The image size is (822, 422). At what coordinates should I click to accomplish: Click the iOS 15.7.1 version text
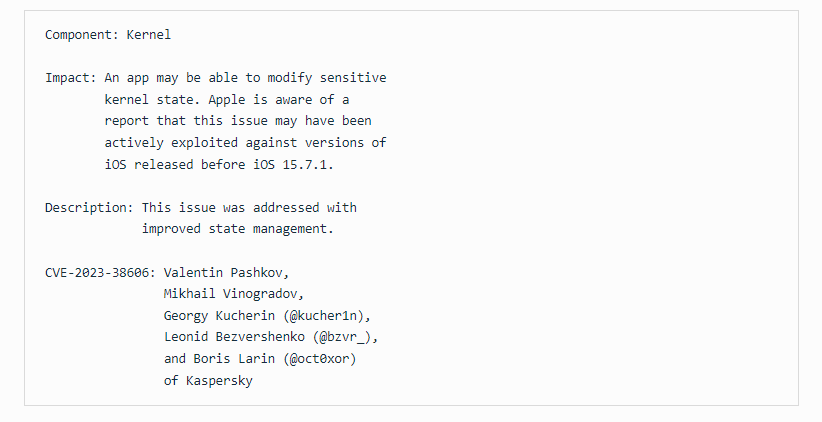[290, 165]
